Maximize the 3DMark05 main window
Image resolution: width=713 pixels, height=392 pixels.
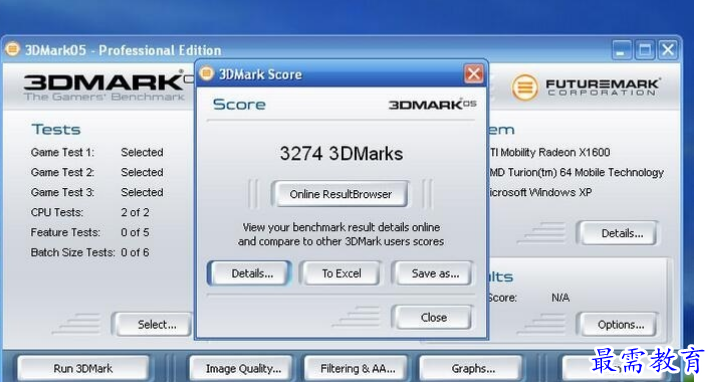pyautogui.click(x=645, y=49)
